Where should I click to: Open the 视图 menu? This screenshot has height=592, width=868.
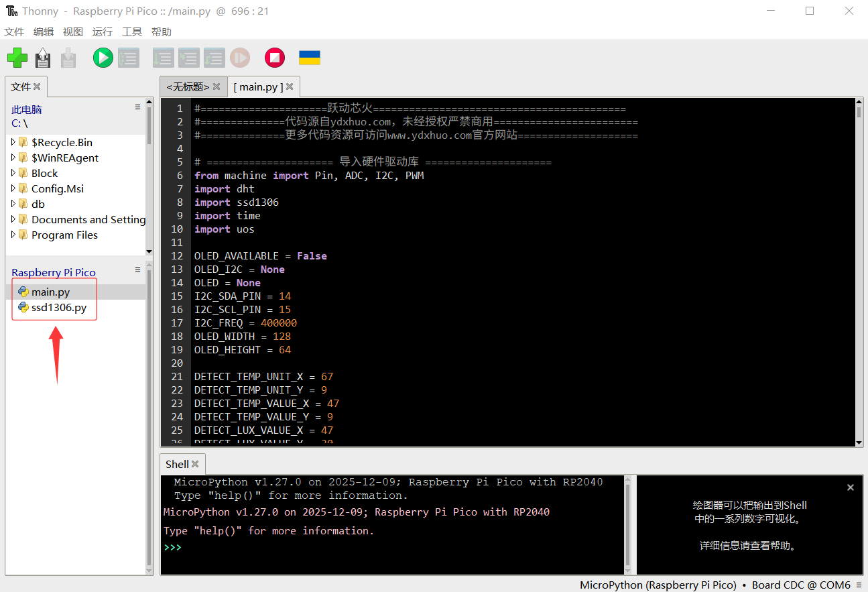(73, 32)
